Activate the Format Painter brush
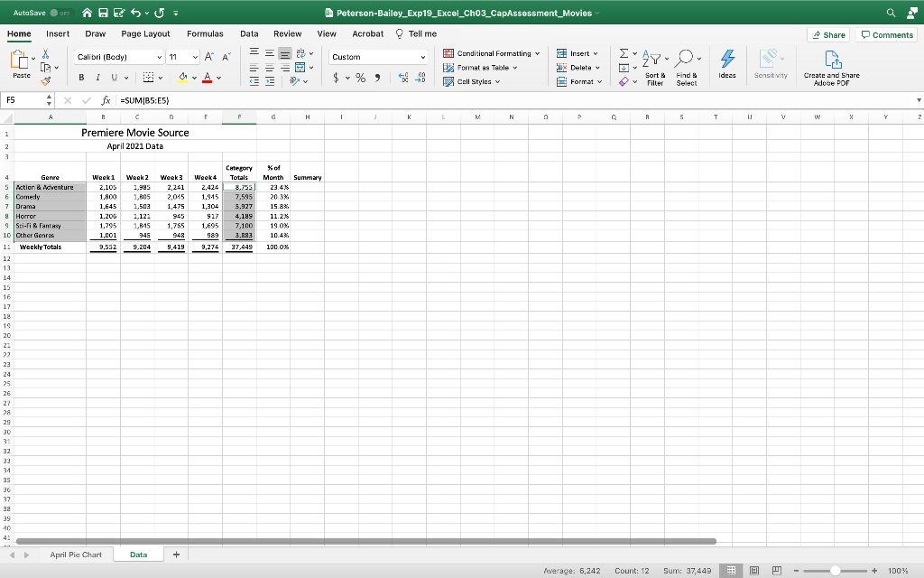The image size is (924, 578). pos(45,80)
